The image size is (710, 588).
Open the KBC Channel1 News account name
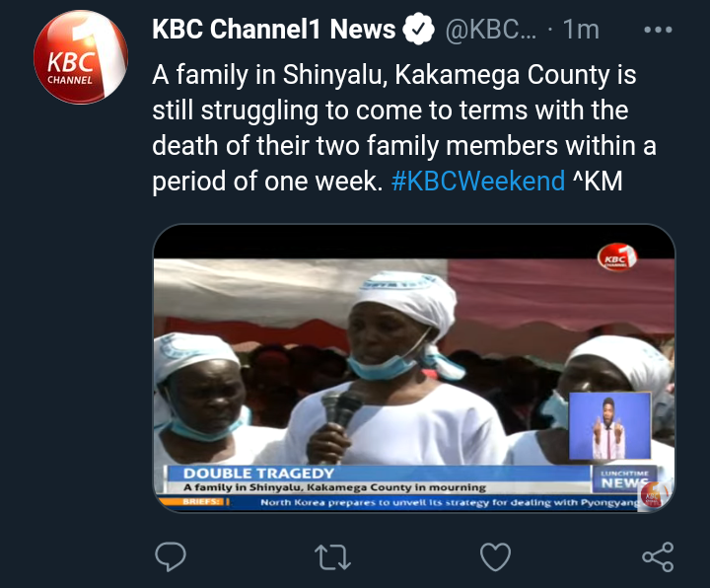274,30
